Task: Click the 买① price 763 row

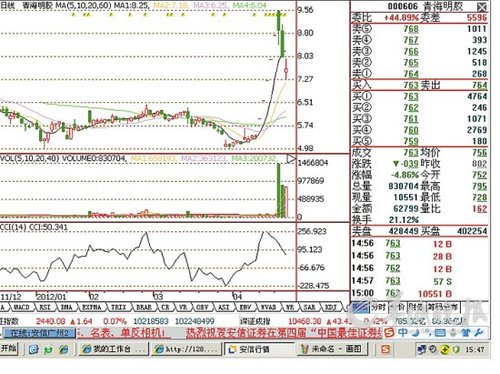Action: pyautogui.click(x=420, y=97)
